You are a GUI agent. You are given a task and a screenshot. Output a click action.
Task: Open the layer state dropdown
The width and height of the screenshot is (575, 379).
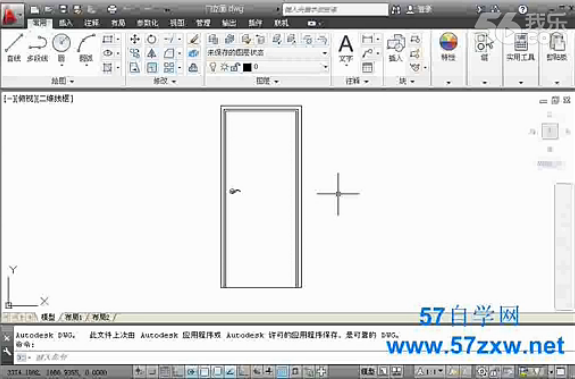pyautogui.click(x=267, y=53)
